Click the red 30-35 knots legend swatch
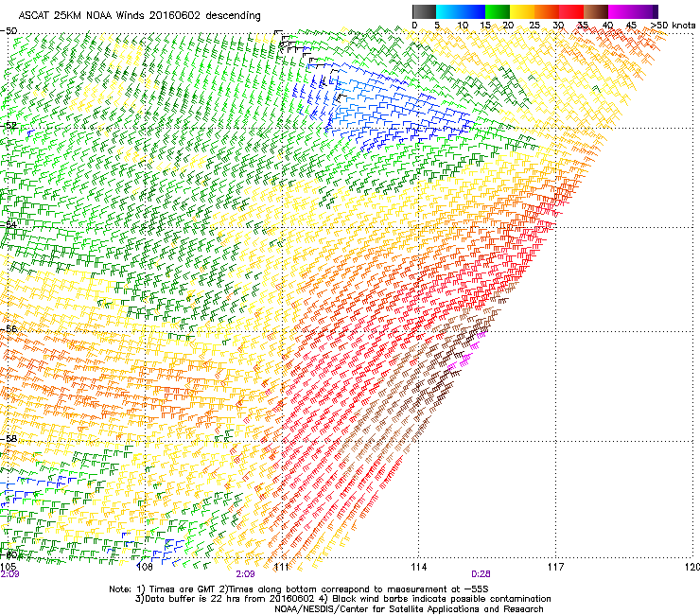 click(x=571, y=11)
